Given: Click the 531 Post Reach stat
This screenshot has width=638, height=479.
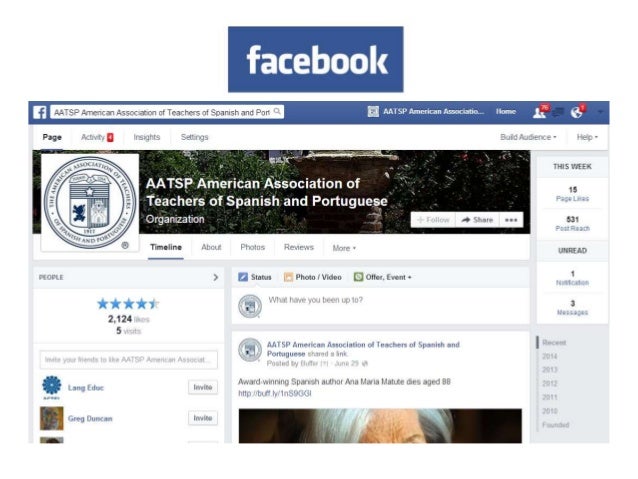Looking at the screenshot, I should pos(572,224).
